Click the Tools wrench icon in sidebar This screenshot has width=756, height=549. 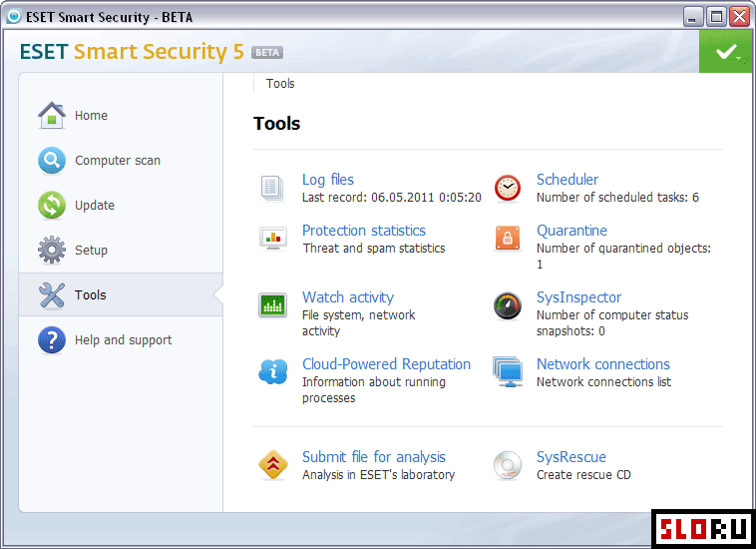tap(52, 294)
